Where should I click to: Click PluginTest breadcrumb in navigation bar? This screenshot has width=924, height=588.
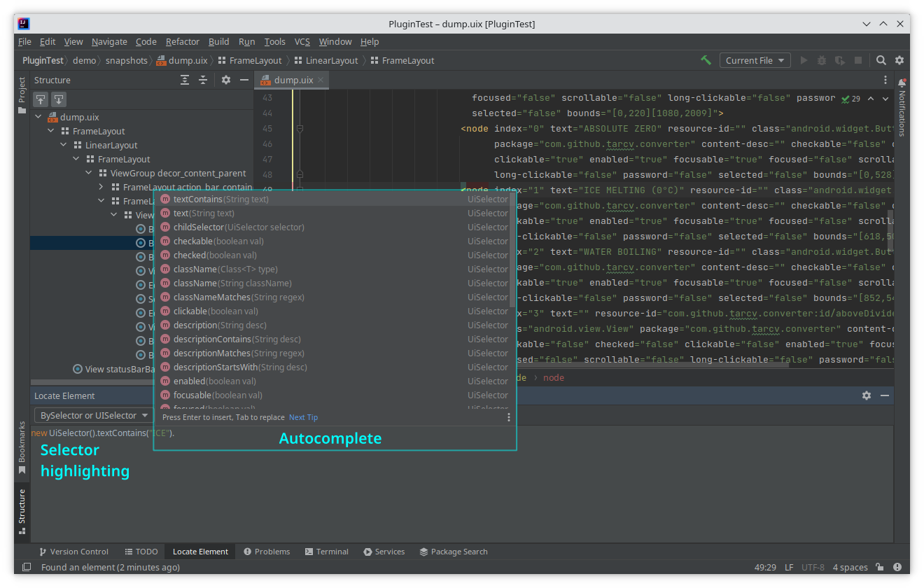click(x=43, y=60)
